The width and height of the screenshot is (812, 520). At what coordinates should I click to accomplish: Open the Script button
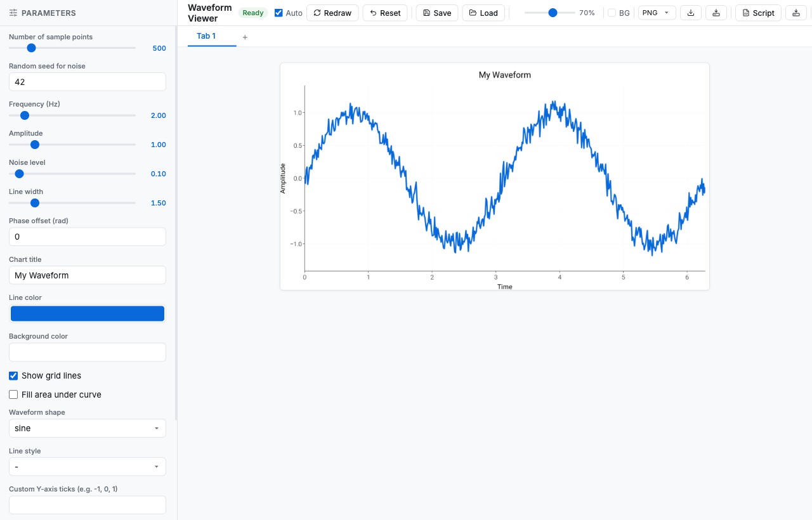click(758, 13)
